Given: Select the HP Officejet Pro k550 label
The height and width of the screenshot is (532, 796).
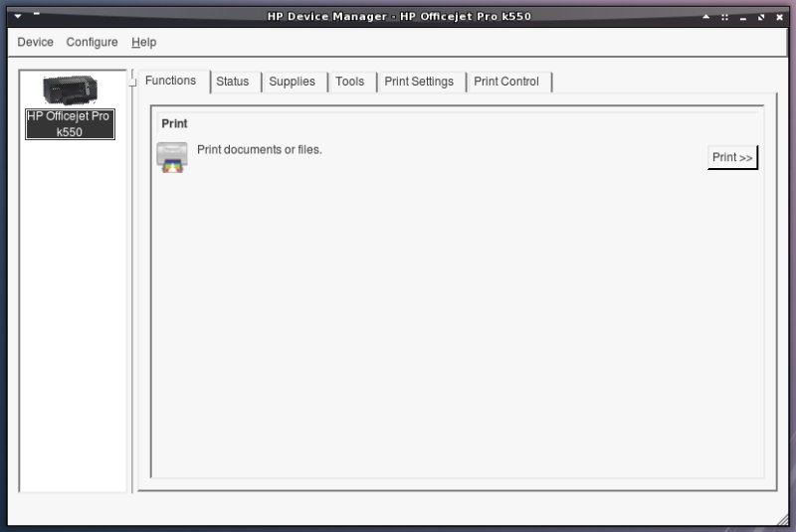Looking at the screenshot, I should tap(70, 124).
